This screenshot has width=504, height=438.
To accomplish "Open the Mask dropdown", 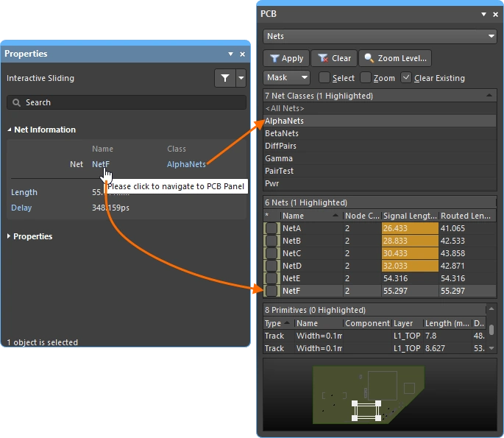I will coord(286,77).
